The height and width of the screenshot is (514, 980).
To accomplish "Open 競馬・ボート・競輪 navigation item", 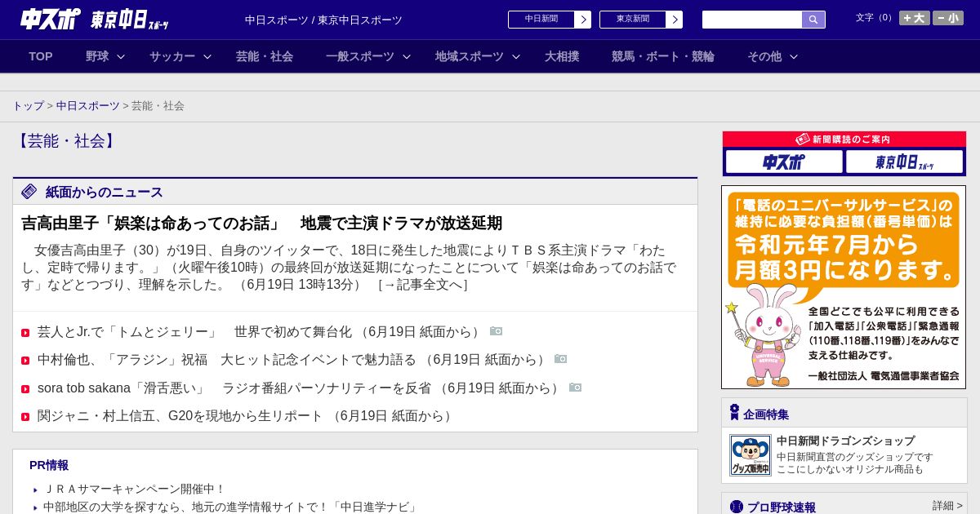I will click(x=663, y=56).
